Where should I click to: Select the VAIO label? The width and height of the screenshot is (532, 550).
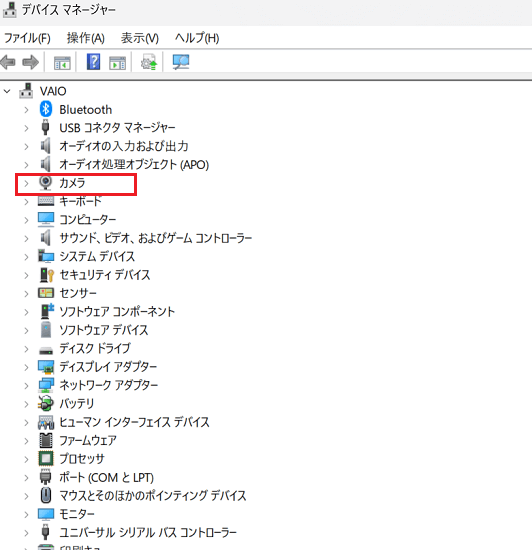53,91
